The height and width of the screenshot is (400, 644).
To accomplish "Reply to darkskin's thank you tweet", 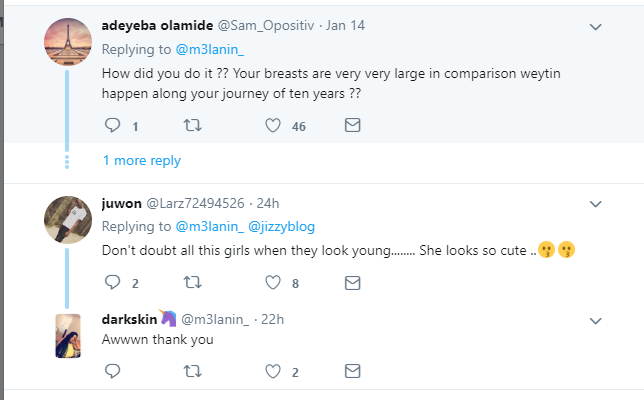I will coord(112,372).
